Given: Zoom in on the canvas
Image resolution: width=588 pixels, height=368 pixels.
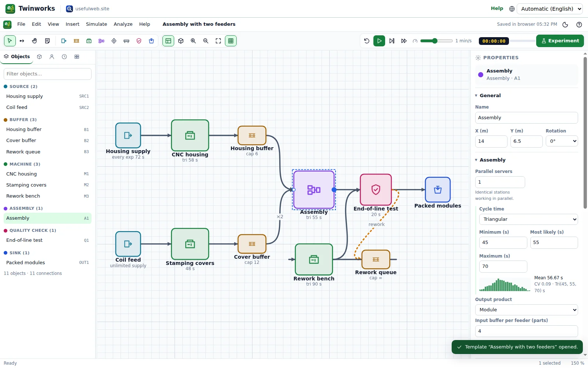Looking at the screenshot, I should [193, 41].
